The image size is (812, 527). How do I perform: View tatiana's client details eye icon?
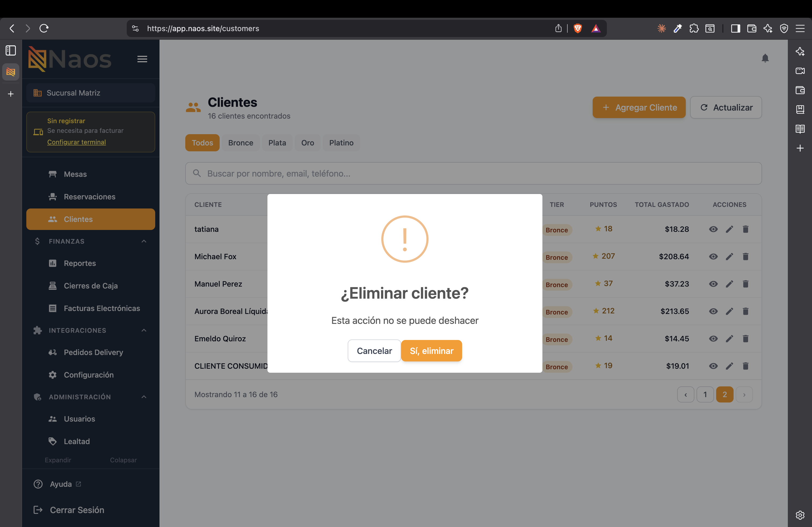[x=713, y=229]
